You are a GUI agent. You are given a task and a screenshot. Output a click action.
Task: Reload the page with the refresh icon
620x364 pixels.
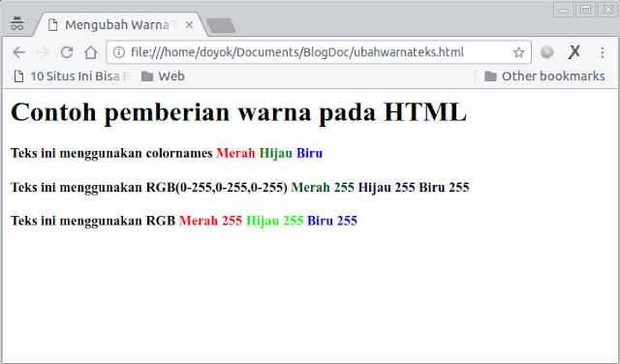pyautogui.click(x=67, y=52)
